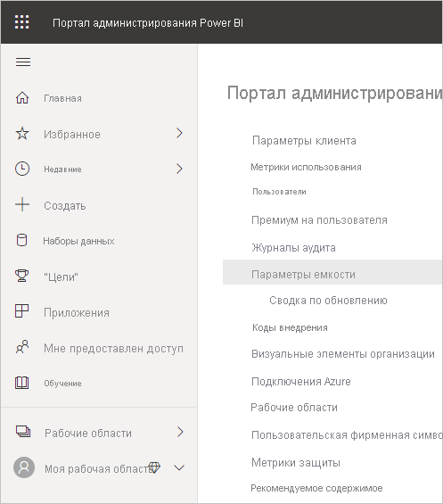The height and width of the screenshot is (504, 443).
Task: Open Рабочие области label in sidebar
Action: (88, 434)
